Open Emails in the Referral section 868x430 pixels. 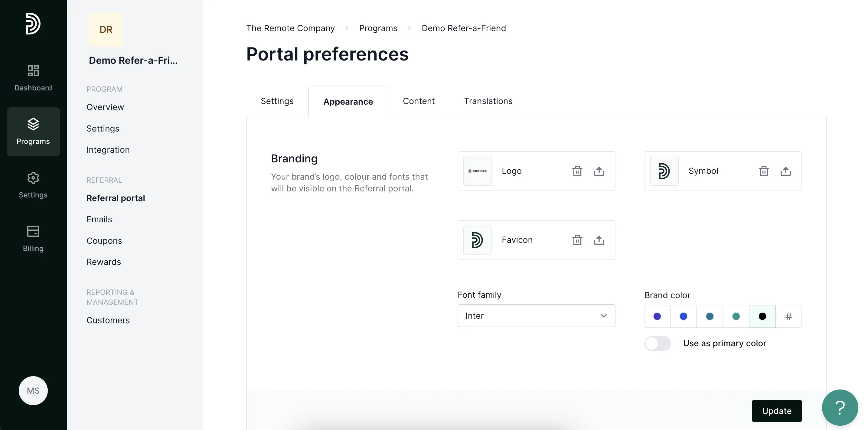pyautogui.click(x=99, y=219)
